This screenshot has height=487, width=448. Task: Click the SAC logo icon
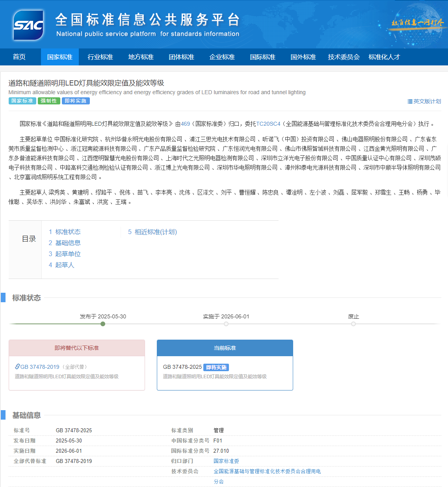(28, 25)
